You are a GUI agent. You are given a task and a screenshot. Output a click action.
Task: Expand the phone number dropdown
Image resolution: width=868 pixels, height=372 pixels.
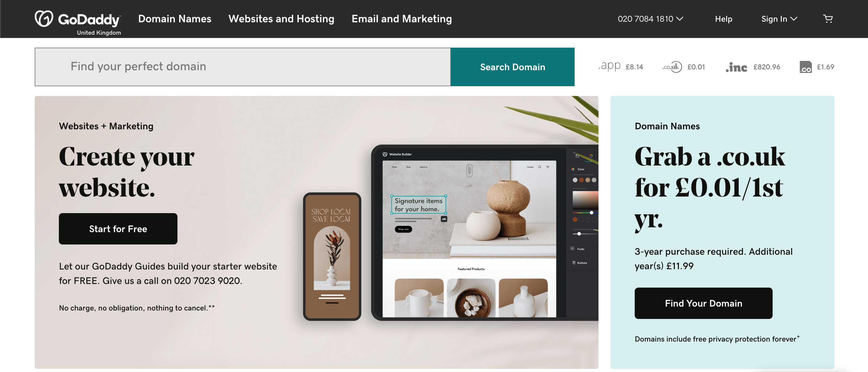[651, 18]
